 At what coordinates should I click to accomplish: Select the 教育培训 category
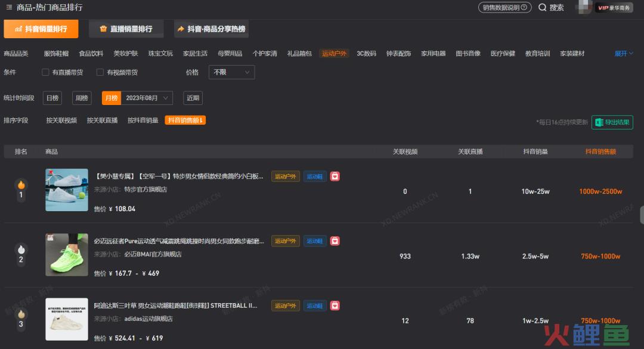[538, 54]
